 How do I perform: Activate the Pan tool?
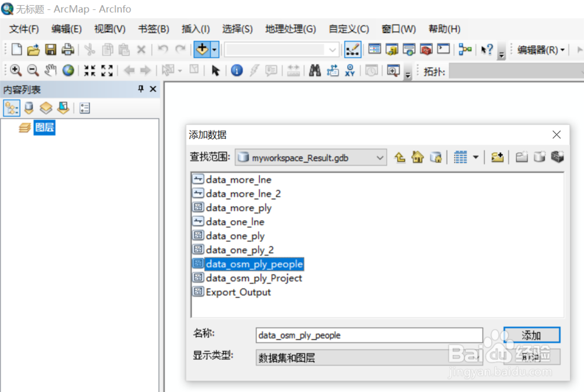51,70
